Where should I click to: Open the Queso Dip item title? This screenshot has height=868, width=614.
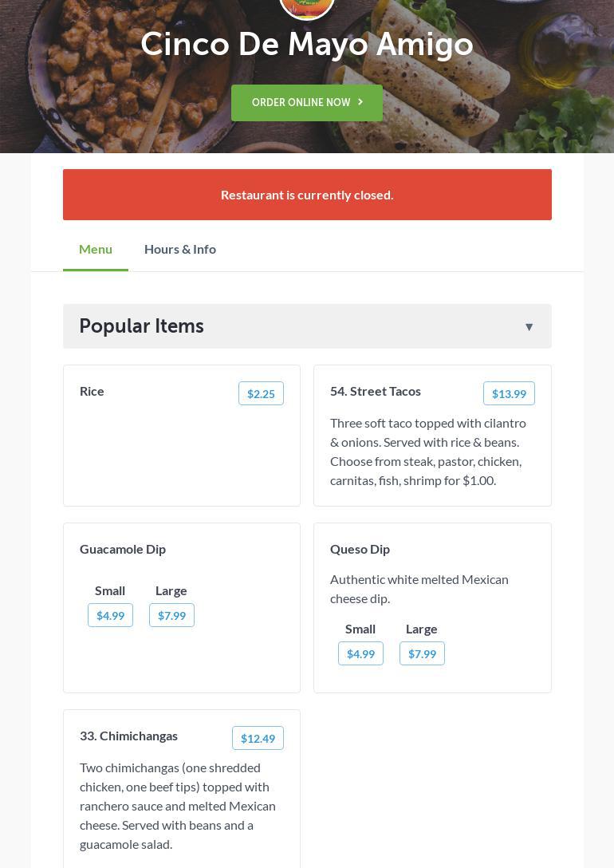[360, 549]
